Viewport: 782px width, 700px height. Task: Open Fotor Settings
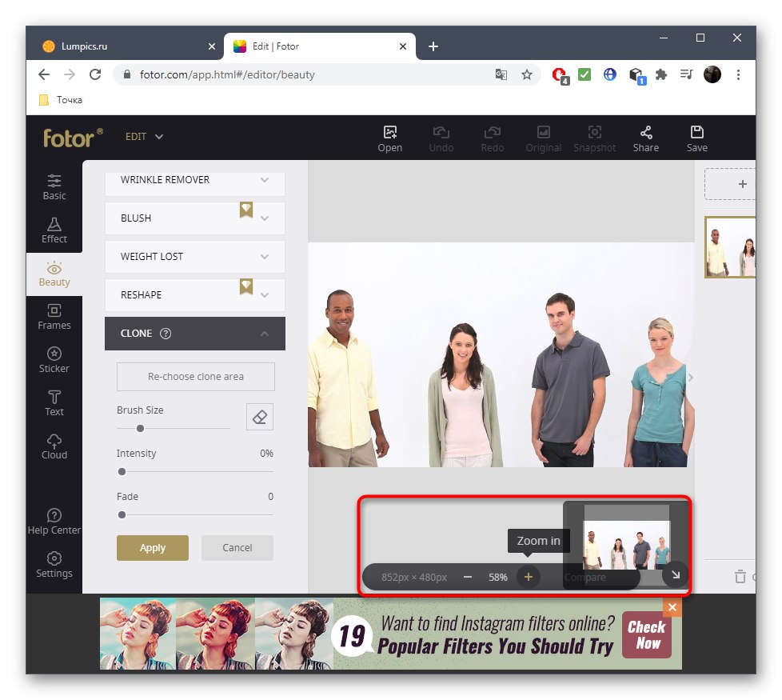pyautogui.click(x=54, y=565)
